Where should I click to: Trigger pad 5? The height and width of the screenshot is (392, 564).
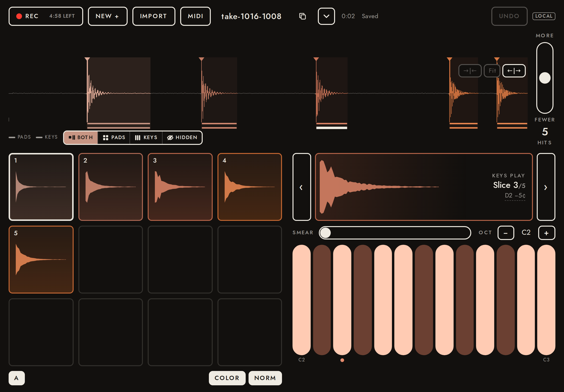[41, 260]
